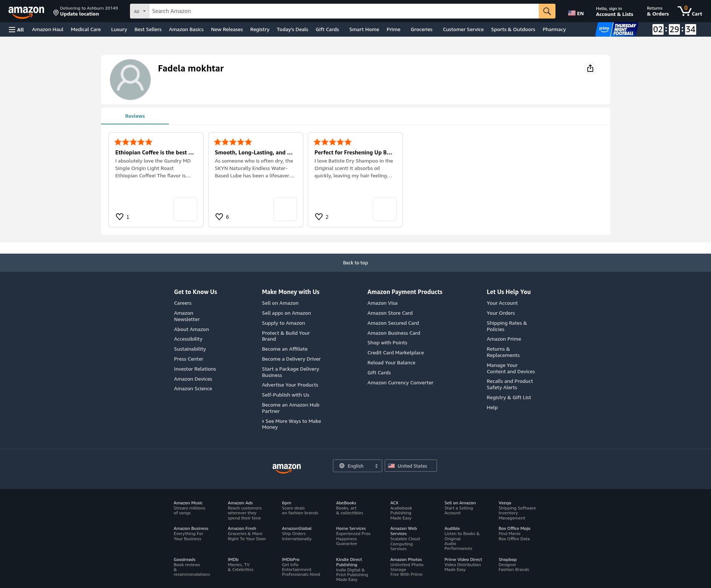Open Gift Cards in navigation bar
Viewport: 711px width, 588px height.
[327, 29]
